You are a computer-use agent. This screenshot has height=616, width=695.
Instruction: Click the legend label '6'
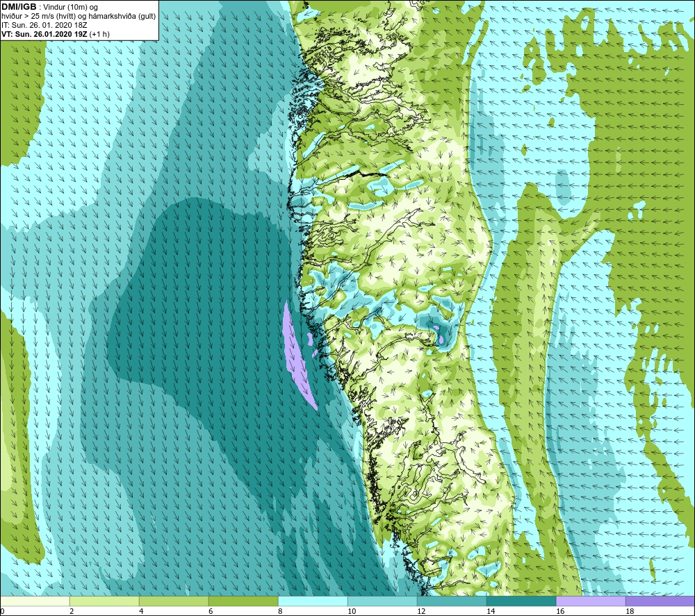pos(211,611)
